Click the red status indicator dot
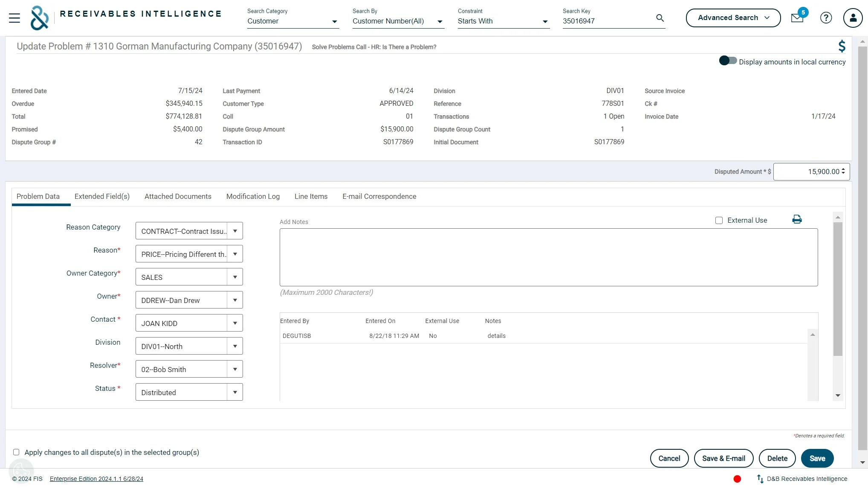 tap(737, 479)
